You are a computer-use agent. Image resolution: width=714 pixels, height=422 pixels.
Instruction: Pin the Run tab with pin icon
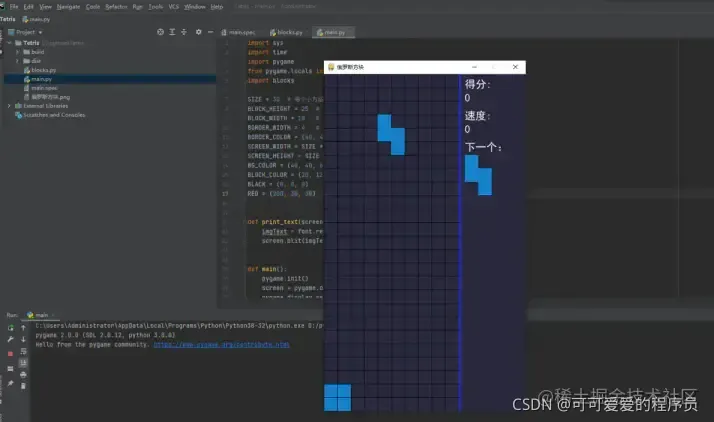tap(10, 384)
